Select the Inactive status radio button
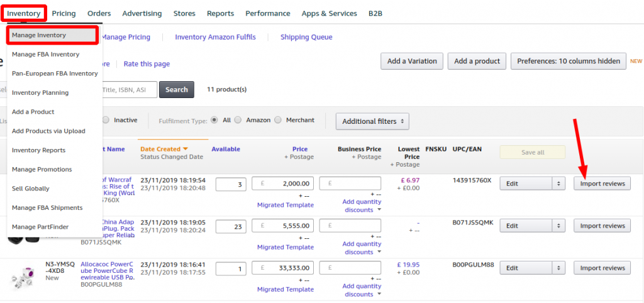The image size is (644, 303). (x=106, y=120)
